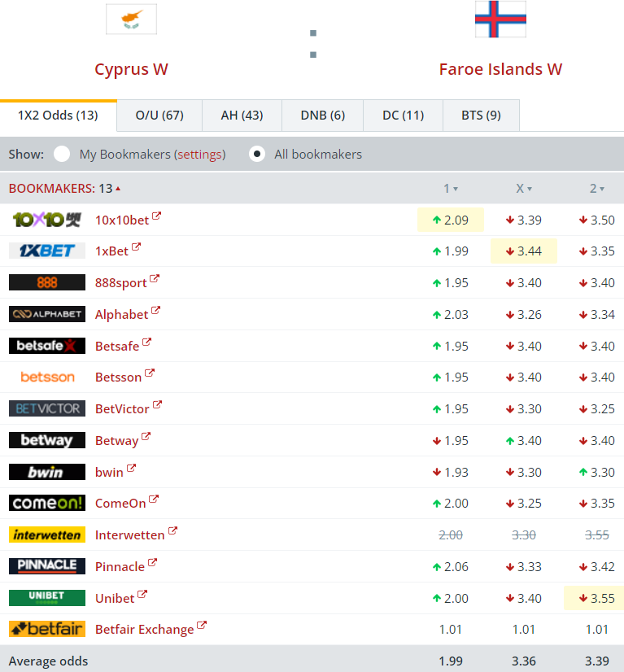Click external link icon next to 888sport

pyautogui.click(x=155, y=278)
